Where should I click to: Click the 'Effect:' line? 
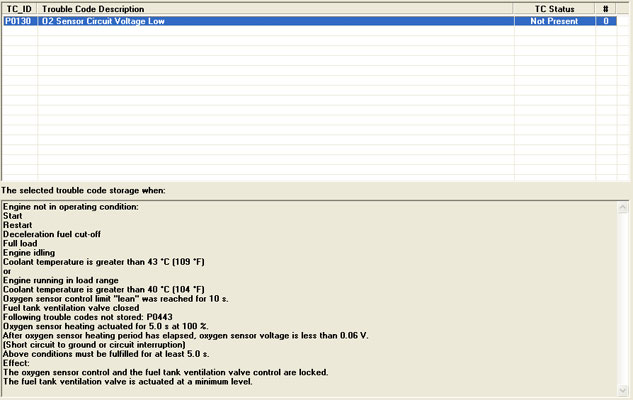[16, 363]
